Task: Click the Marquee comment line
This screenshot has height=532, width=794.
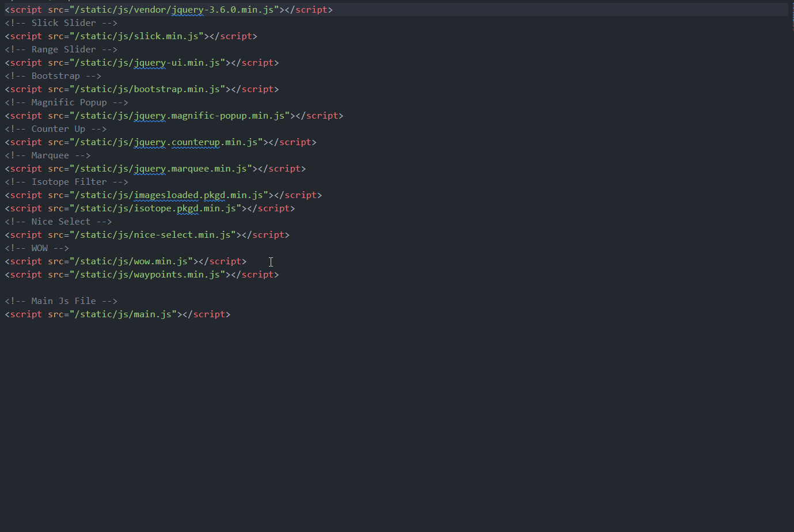Action: (x=48, y=155)
